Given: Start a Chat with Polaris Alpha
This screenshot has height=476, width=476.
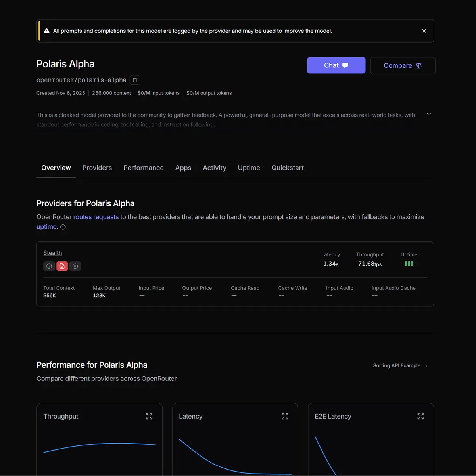Looking at the screenshot, I should [336, 65].
